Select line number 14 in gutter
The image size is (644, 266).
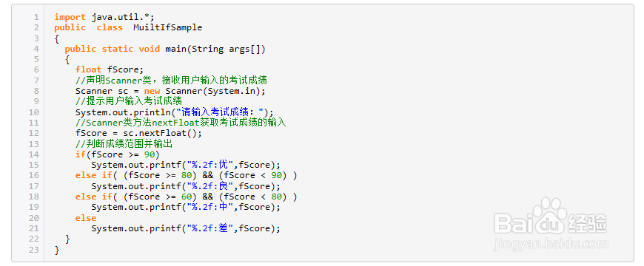click(34, 154)
